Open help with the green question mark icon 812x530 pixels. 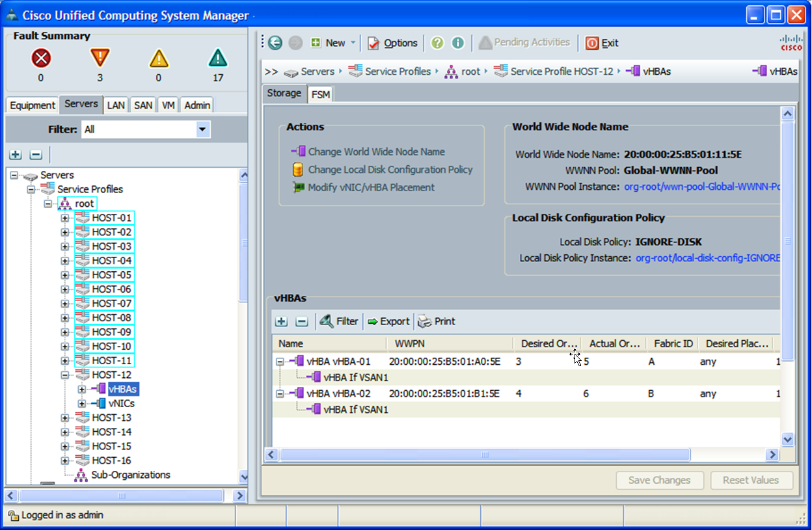pyautogui.click(x=437, y=43)
